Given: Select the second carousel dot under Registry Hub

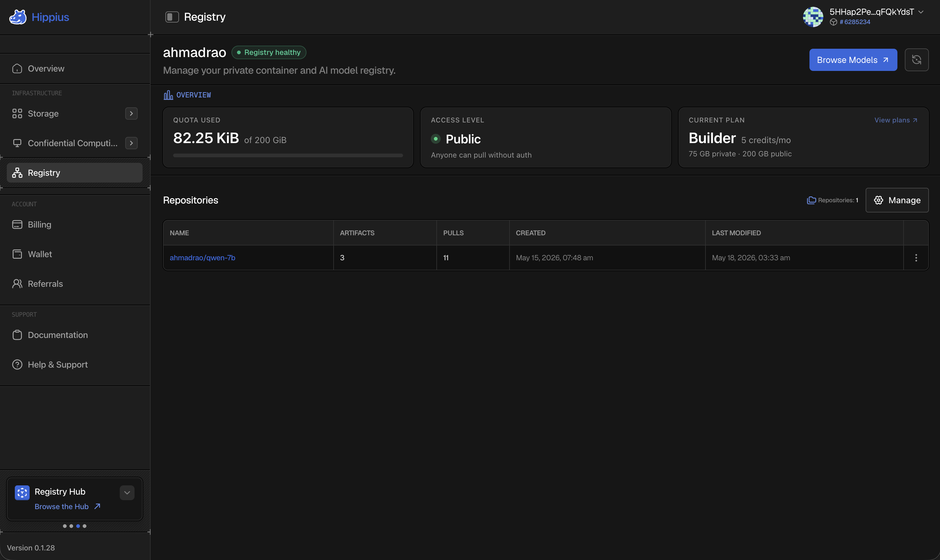Looking at the screenshot, I should click(71, 526).
